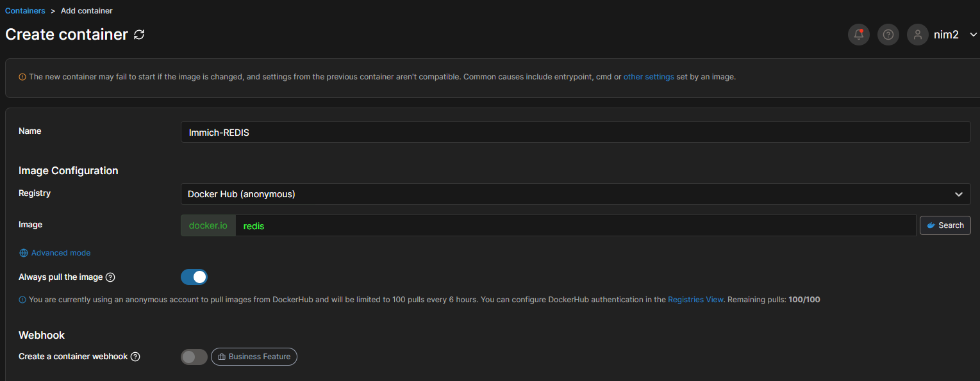Open the notifications bell icon
Viewport: 980px width, 381px height.
tap(859, 35)
